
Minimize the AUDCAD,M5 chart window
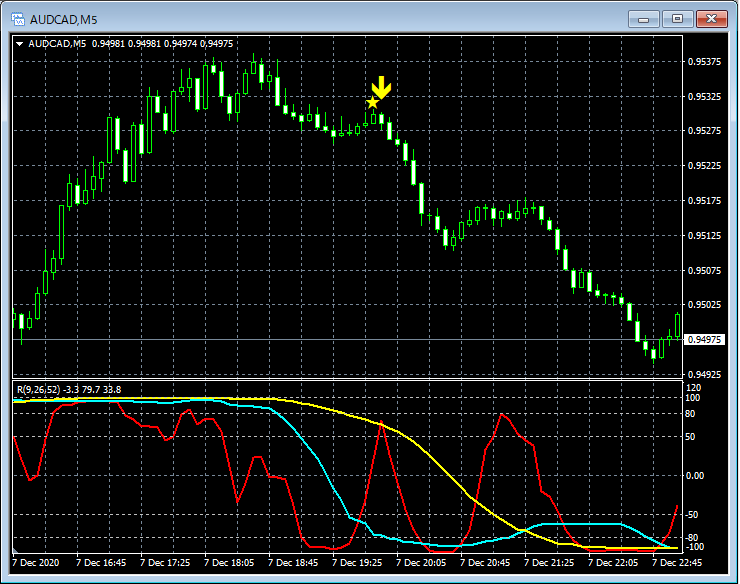[643, 19]
